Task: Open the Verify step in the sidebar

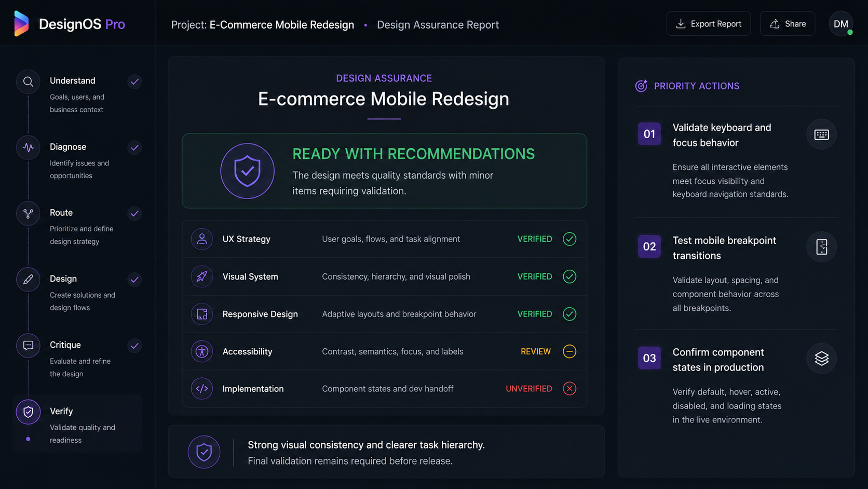Action: click(78, 424)
